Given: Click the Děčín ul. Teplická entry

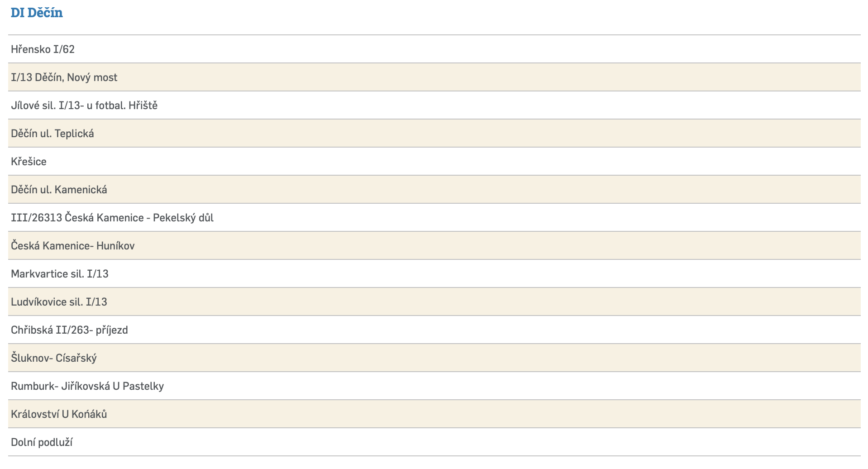Looking at the screenshot, I should coord(52,134).
